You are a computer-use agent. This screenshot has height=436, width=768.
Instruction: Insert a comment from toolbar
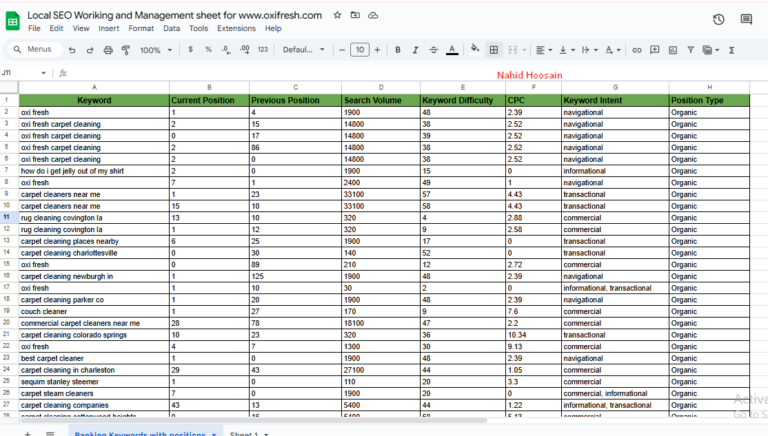coord(654,50)
